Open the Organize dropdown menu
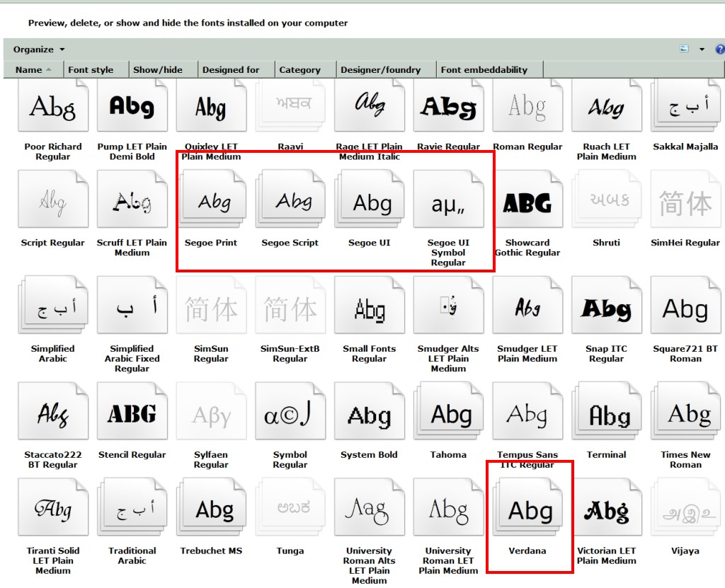 [39, 50]
